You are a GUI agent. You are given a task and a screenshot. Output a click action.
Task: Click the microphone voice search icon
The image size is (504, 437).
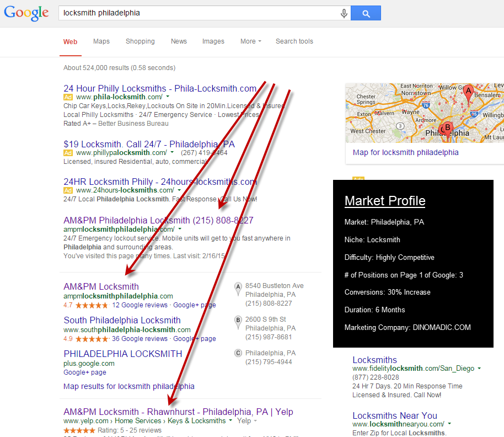pos(344,13)
